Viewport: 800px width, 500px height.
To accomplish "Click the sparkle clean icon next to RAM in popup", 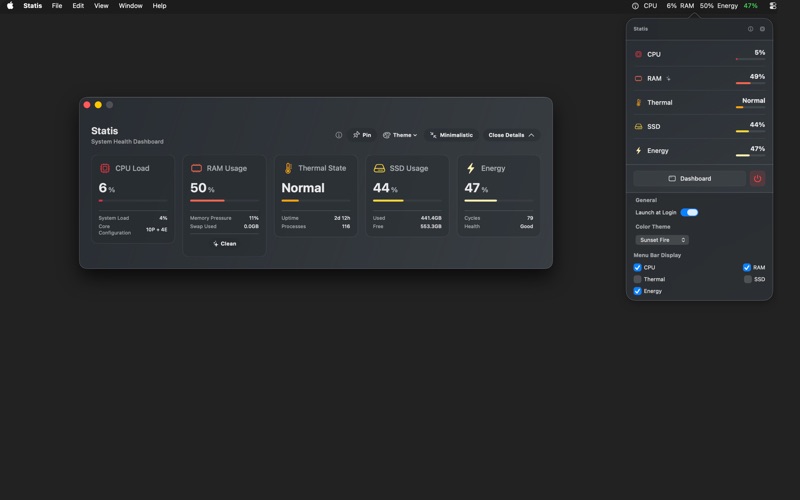I will 668,79.
